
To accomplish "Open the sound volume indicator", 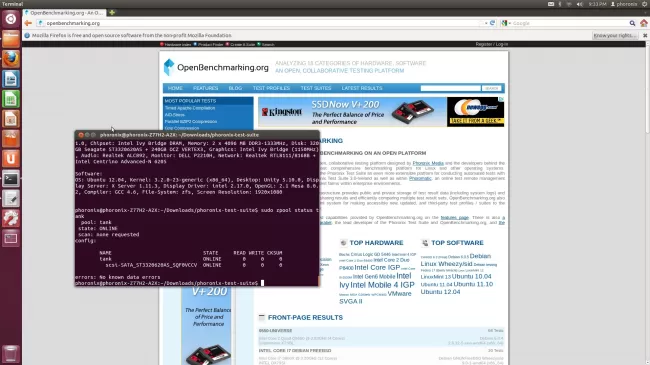I will pyautogui.click(x=580, y=4).
